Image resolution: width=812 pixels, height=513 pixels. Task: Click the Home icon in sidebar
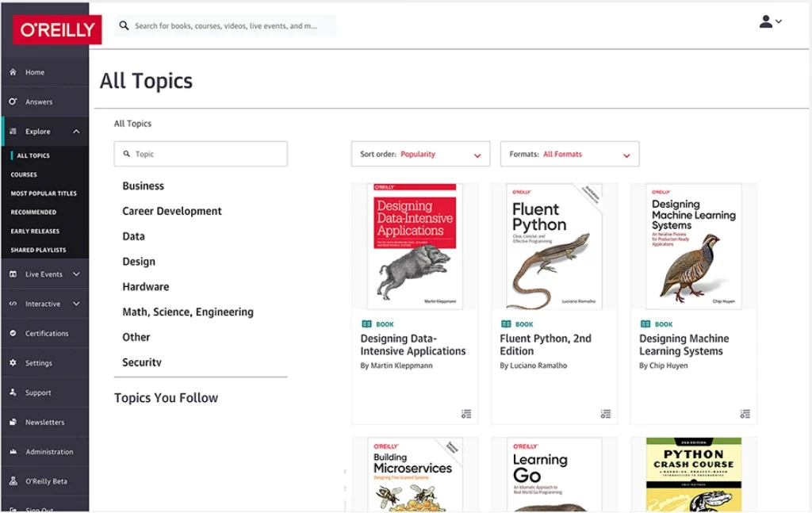13,72
